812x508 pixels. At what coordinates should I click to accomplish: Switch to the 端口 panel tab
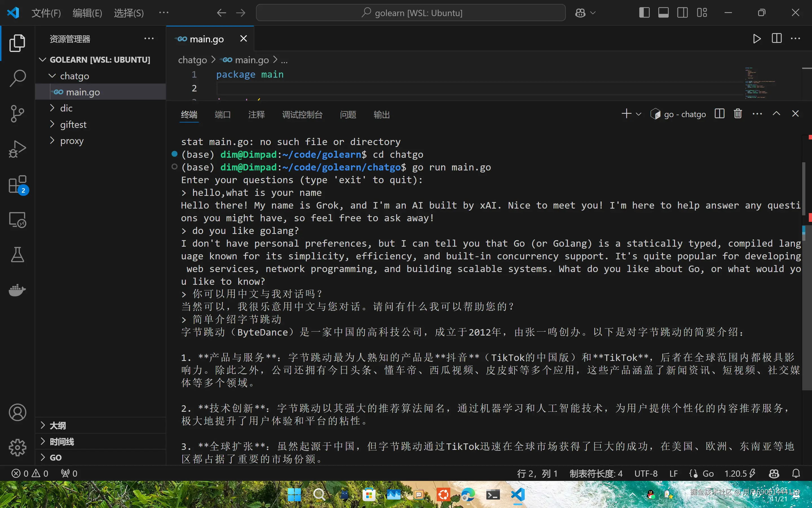pyautogui.click(x=223, y=115)
